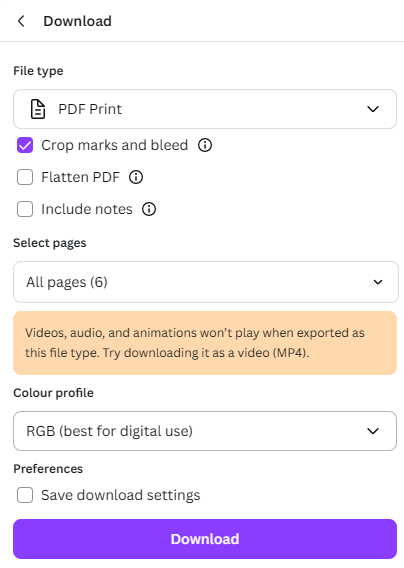Go back using the left arrow icon

click(21, 21)
